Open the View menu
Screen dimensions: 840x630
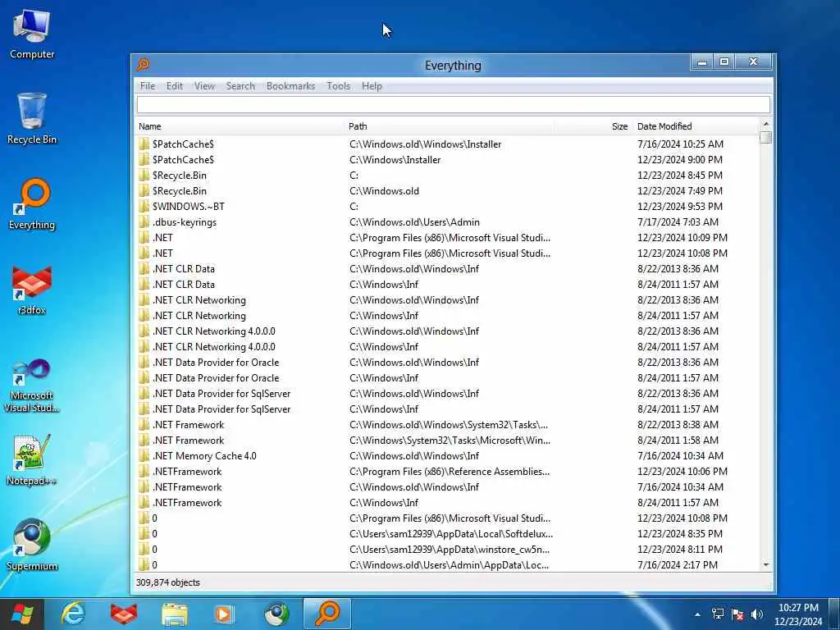click(204, 85)
